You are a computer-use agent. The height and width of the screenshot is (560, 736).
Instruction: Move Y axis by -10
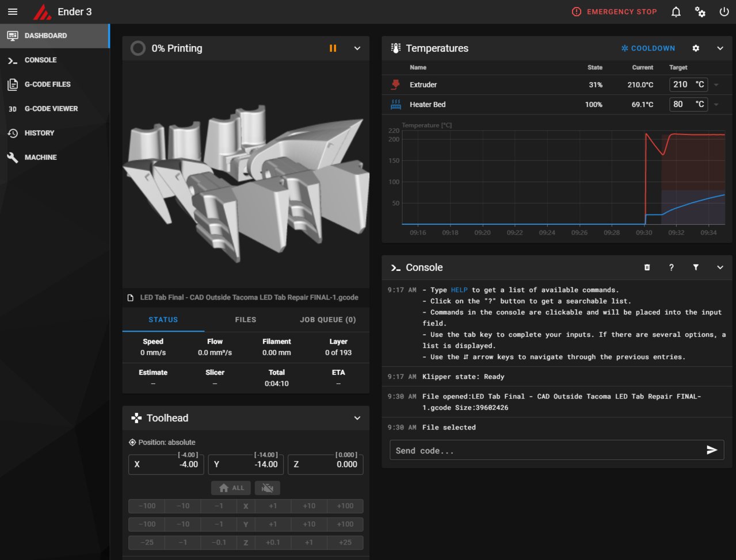tap(183, 524)
